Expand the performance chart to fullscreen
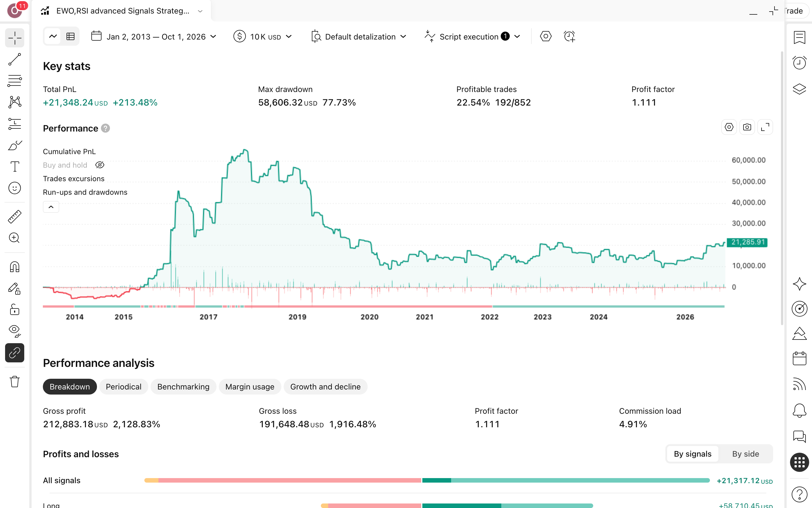Image resolution: width=812 pixels, height=508 pixels. click(765, 127)
